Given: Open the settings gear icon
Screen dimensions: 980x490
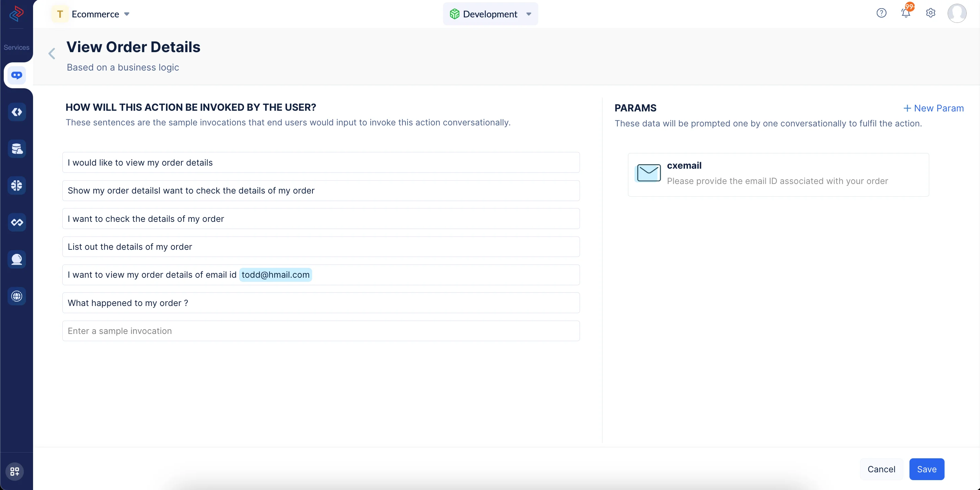Looking at the screenshot, I should pos(931,13).
